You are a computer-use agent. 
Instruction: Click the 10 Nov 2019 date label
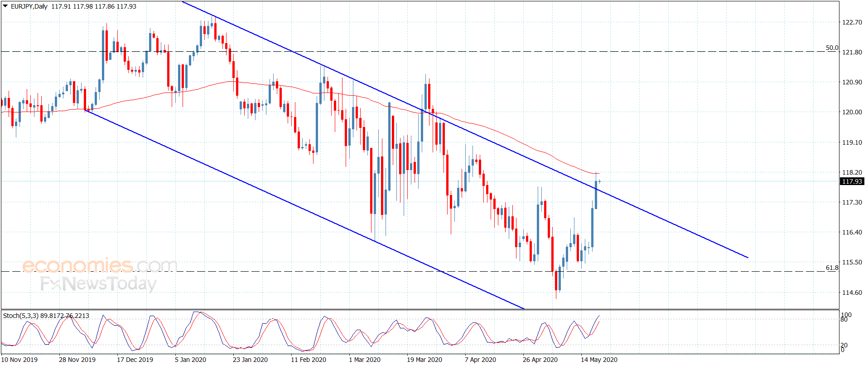[x=19, y=360]
